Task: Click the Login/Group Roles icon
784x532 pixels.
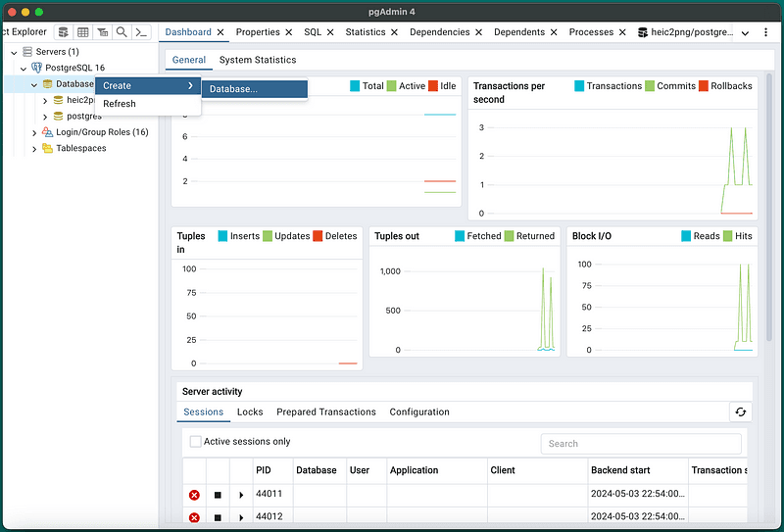Action: coord(47,132)
